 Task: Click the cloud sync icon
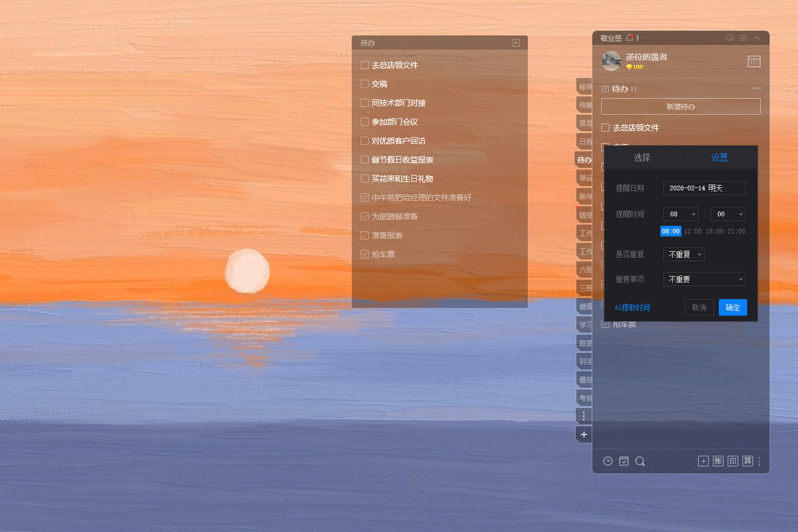[x=729, y=37]
